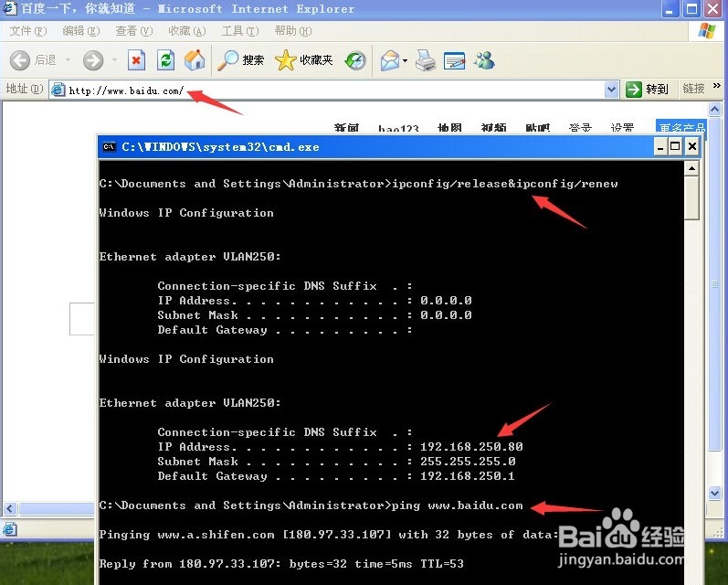Click the IE status bar page icon
This screenshot has width=728, height=585.
10,528
